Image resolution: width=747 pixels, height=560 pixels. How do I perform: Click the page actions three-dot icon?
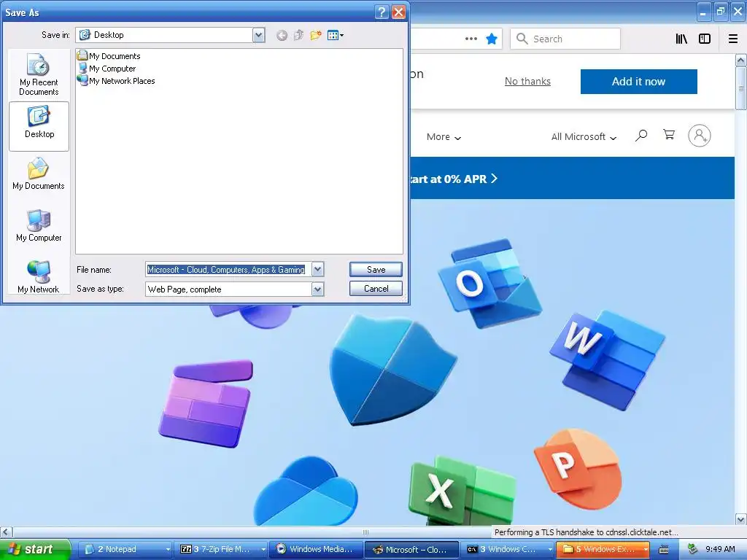point(471,39)
